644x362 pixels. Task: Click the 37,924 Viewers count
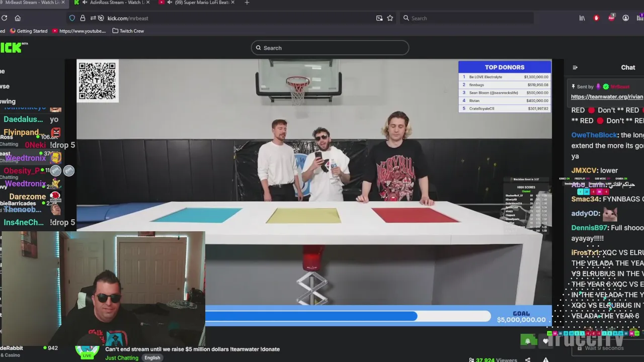pos(496,359)
